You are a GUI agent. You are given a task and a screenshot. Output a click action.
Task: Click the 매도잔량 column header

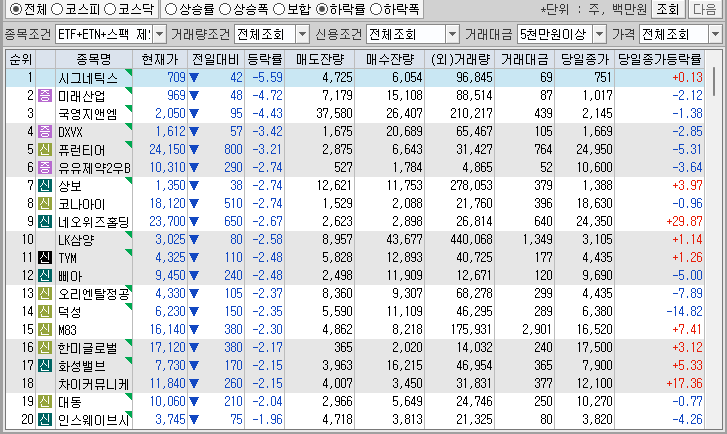pyautogui.click(x=319, y=59)
